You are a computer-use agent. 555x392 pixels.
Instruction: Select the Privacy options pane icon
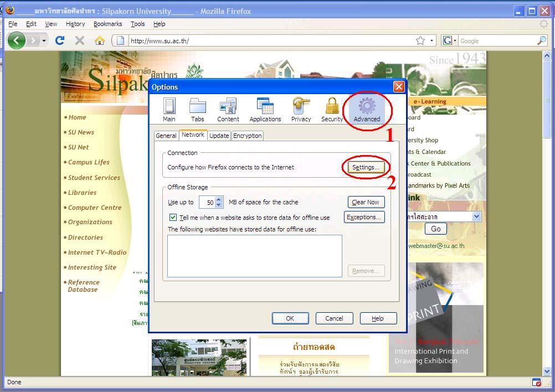coord(301,110)
